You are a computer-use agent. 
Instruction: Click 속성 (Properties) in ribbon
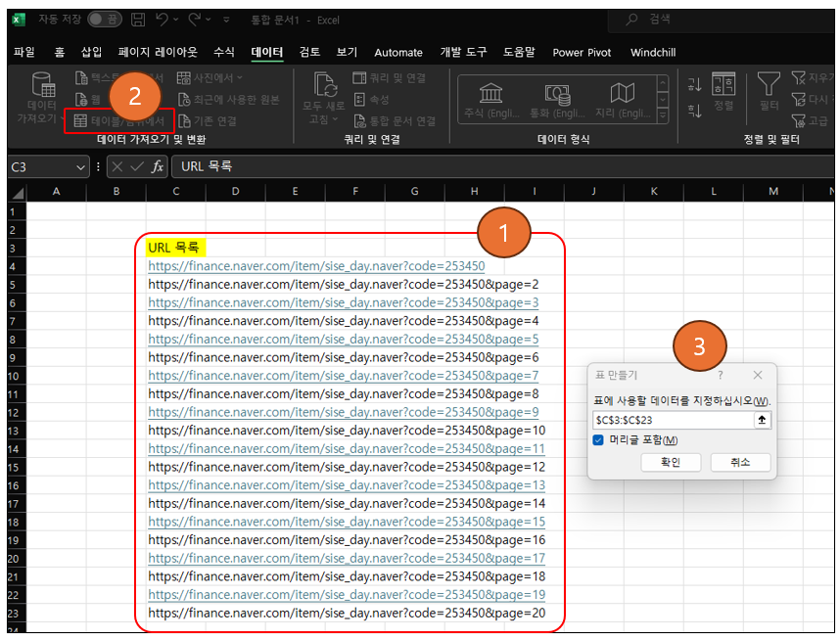pyautogui.click(x=371, y=100)
